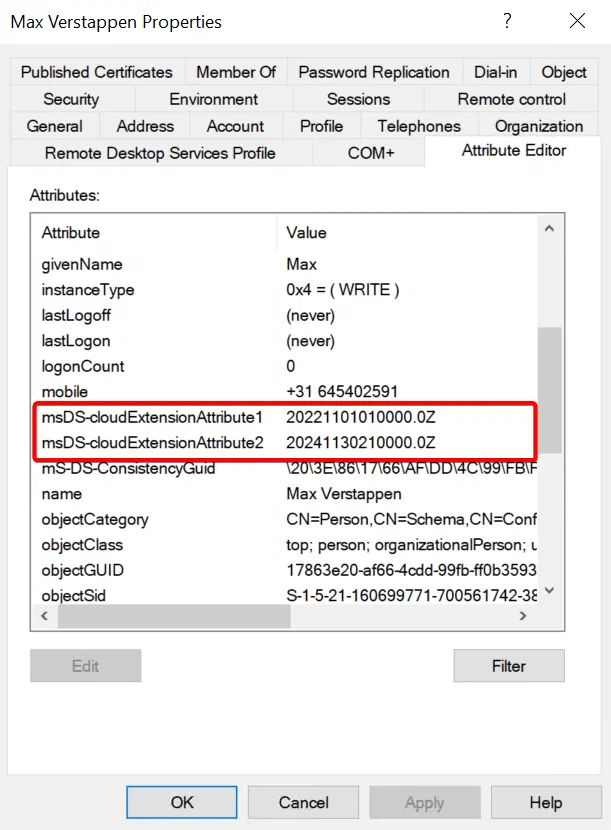Click the Filter button
611x830 pixels.
(509, 666)
